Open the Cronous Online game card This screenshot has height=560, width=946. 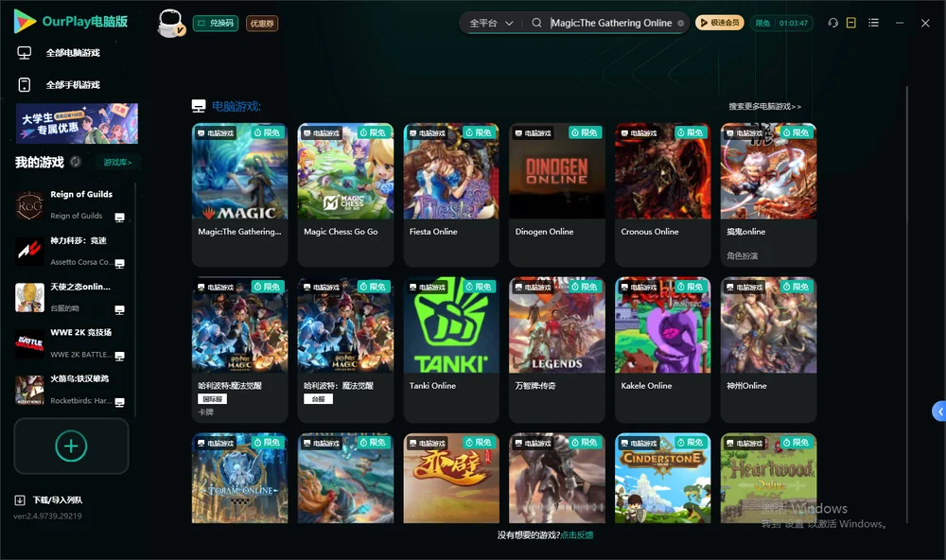click(662, 194)
